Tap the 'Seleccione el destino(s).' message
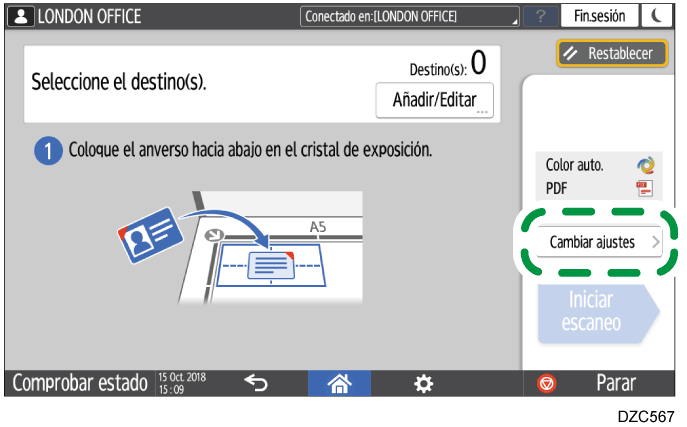This screenshot has height=427, width=687. coord(119,82)
